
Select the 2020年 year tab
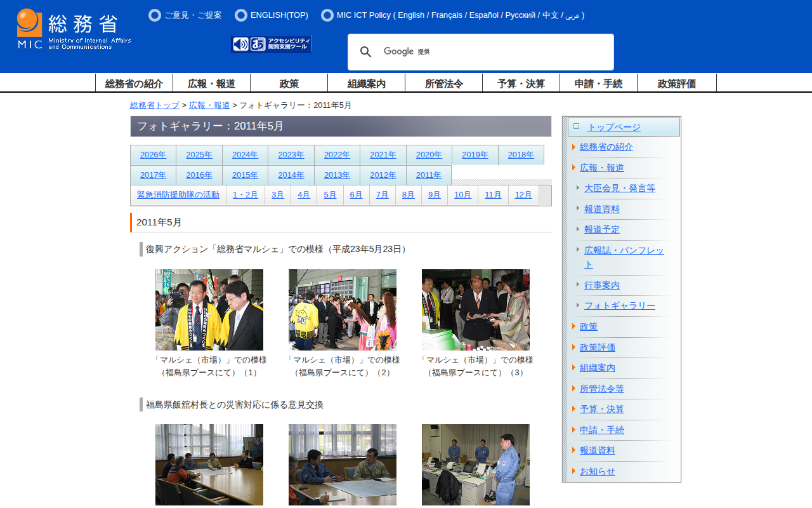[x=429, y=155]
